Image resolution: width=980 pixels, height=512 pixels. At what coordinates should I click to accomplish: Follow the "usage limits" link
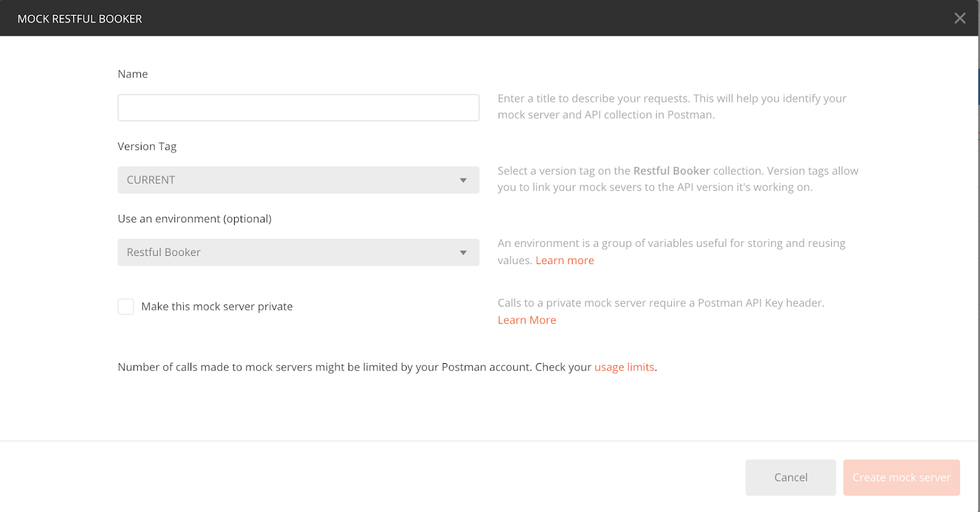624,367
